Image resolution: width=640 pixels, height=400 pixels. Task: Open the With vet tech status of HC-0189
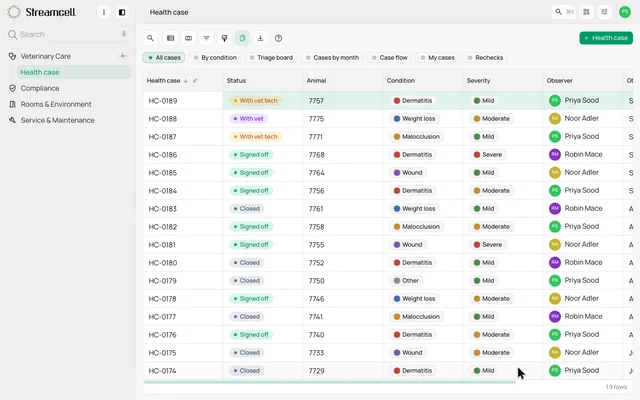pos(255,101)
